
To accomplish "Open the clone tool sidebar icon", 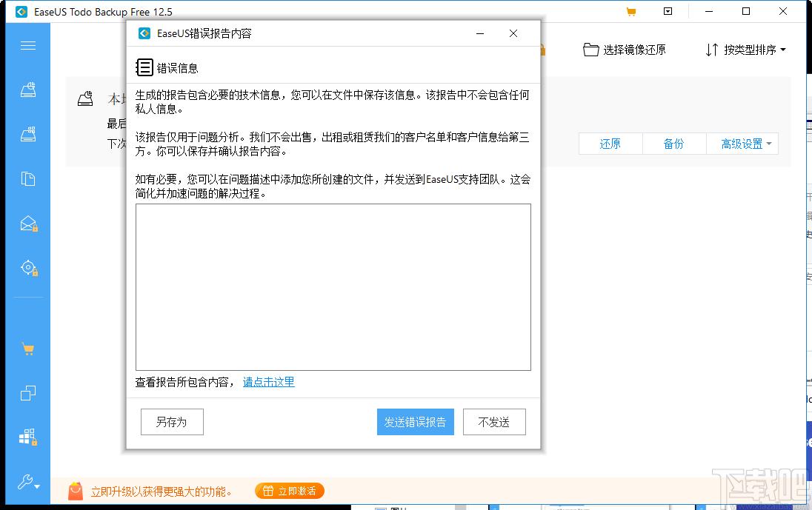I will coord(28,393).
